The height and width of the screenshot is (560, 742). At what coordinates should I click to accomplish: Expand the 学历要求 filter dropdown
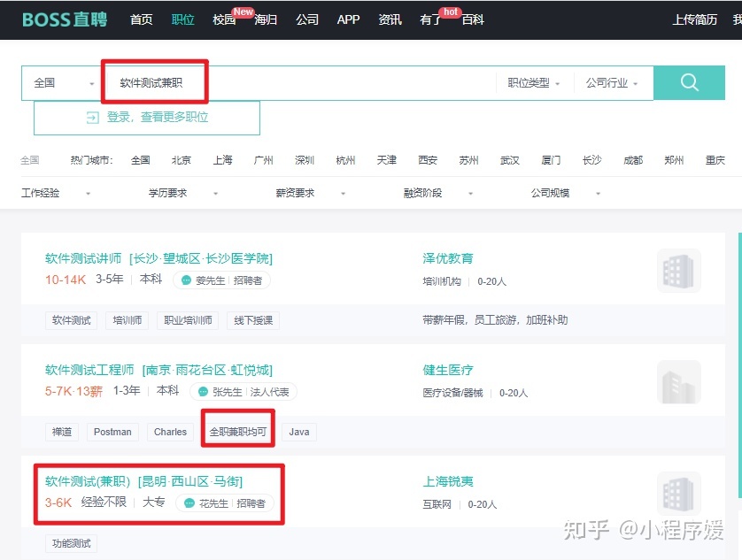click(x=169, y=192)
